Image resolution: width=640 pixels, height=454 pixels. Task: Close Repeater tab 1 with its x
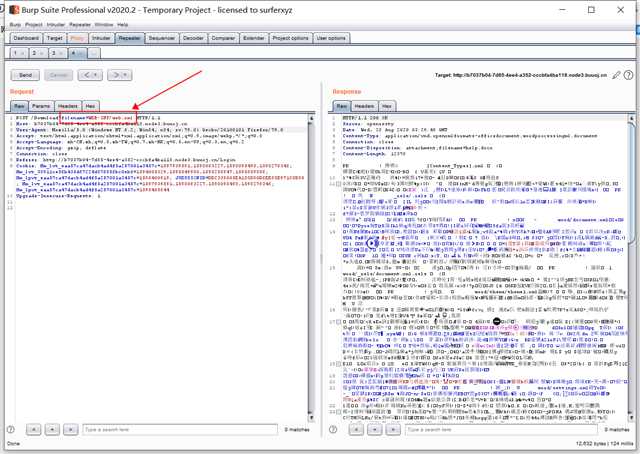pyautogui.click(x=22, y=53)
